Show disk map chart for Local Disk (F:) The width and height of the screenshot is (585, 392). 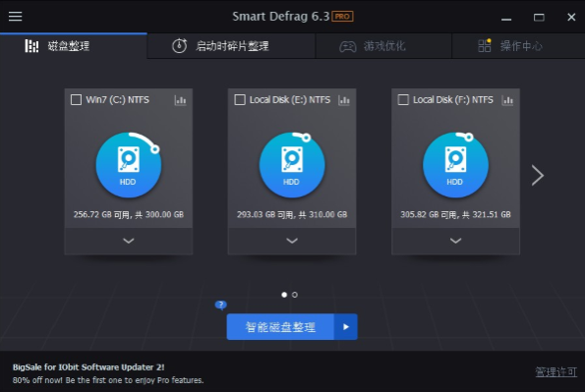(x=507, y=100)
